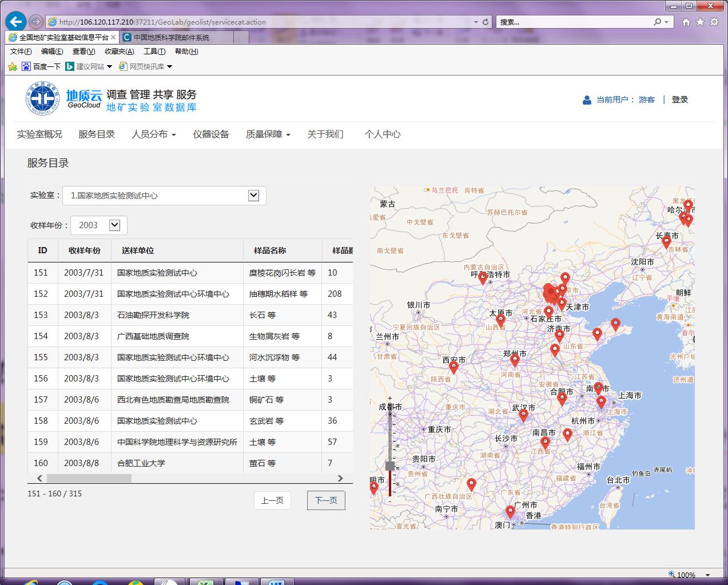This screenshot has width=728, height=585.
Task: Click the map marker near 呼和浩特市
Action: [483, 277]
